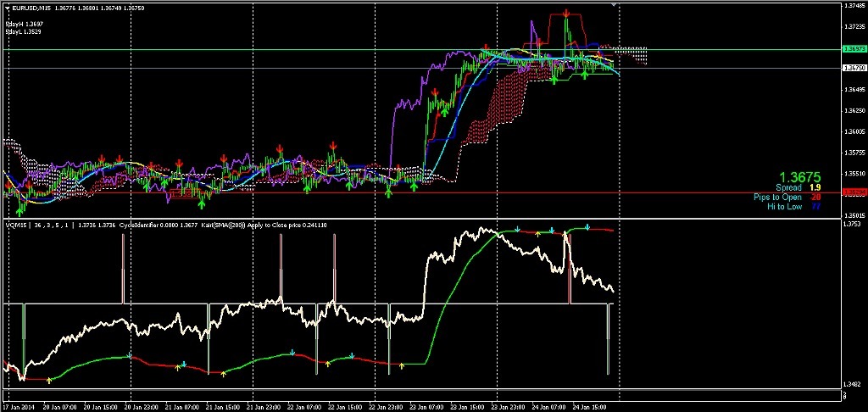868x412 pixels.
Task: Select the white 1.36750 current price tag
Action: [x=854, y=68]
